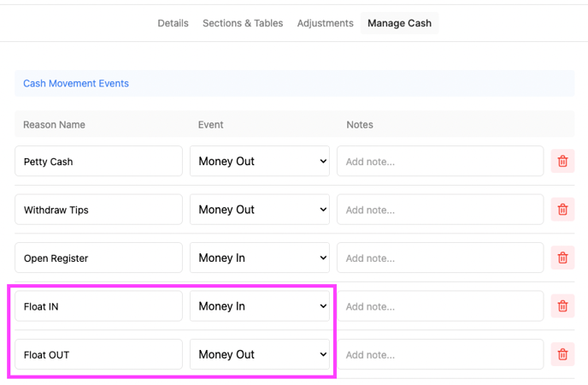Click trash icon for Open Register

562,258
